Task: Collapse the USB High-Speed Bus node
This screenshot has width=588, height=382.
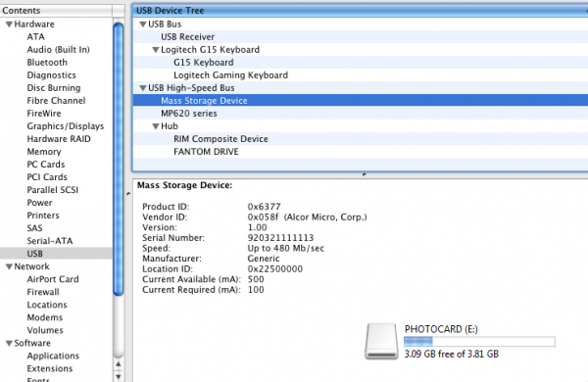Action: [142, 88]
